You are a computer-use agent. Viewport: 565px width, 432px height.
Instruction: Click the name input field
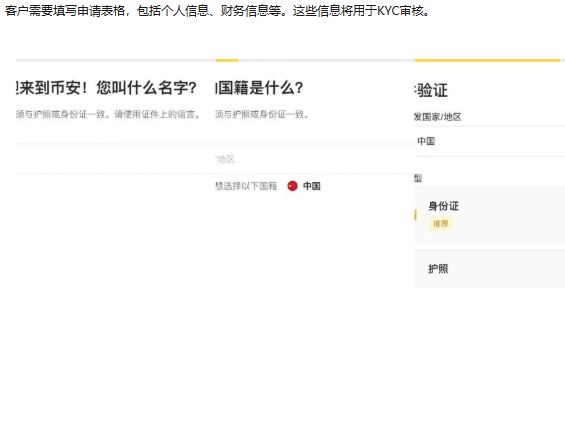(115, 159)
